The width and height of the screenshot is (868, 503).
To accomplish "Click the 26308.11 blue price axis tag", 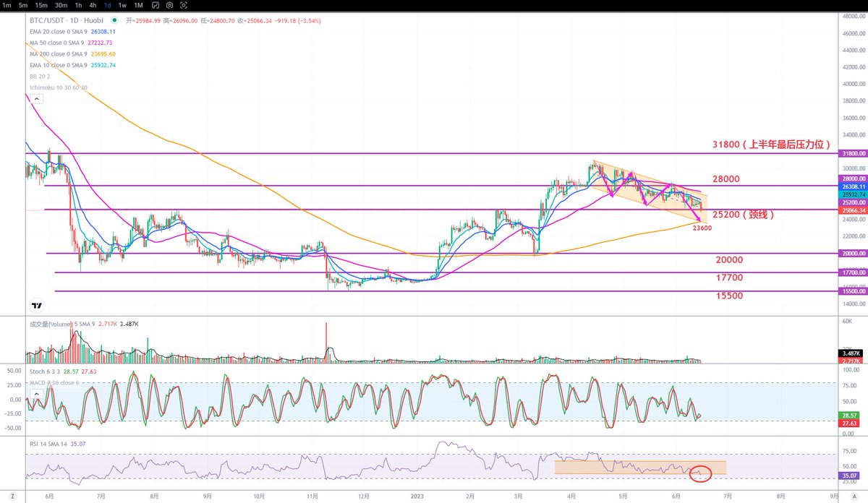I will (x=852, y=186).
